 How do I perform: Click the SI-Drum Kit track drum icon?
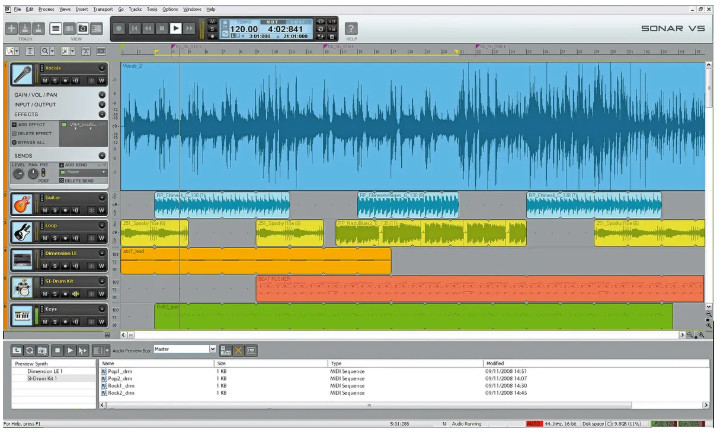click(x=21, y=288)
